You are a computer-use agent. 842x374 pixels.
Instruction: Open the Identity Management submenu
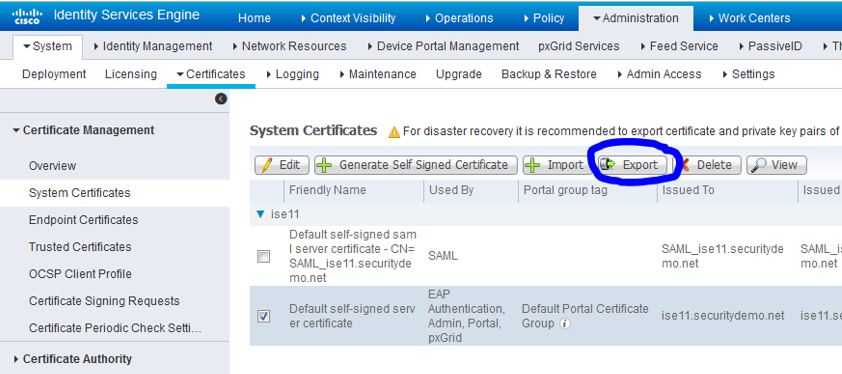(x=153, y=47)
